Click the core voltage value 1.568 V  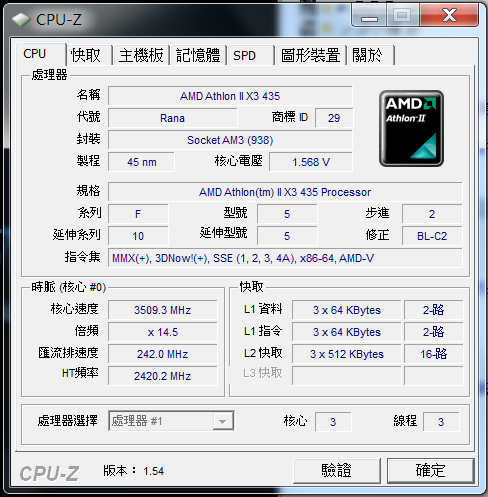pos(311,162)
